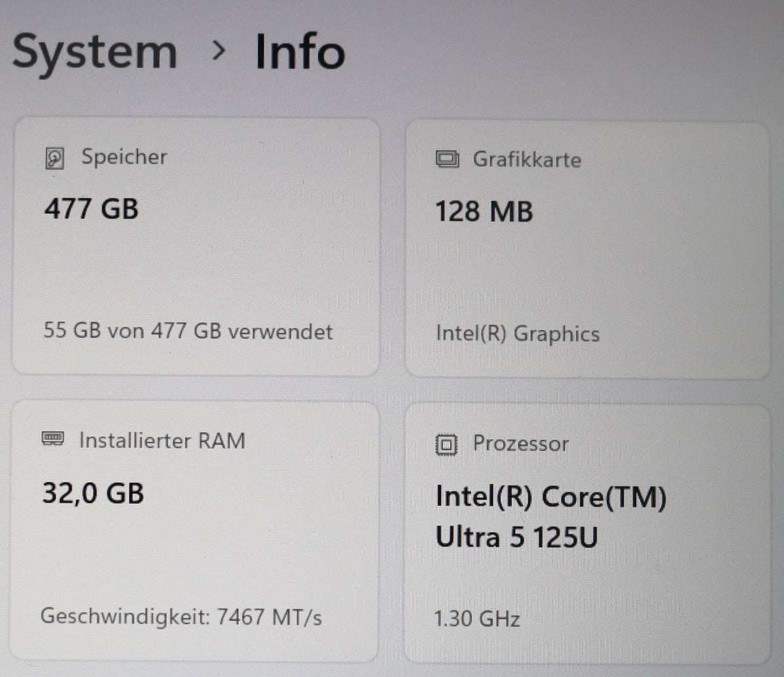Select the Speicher card label
This screenshot has height=677, width=784.
[x=124, y=157]
